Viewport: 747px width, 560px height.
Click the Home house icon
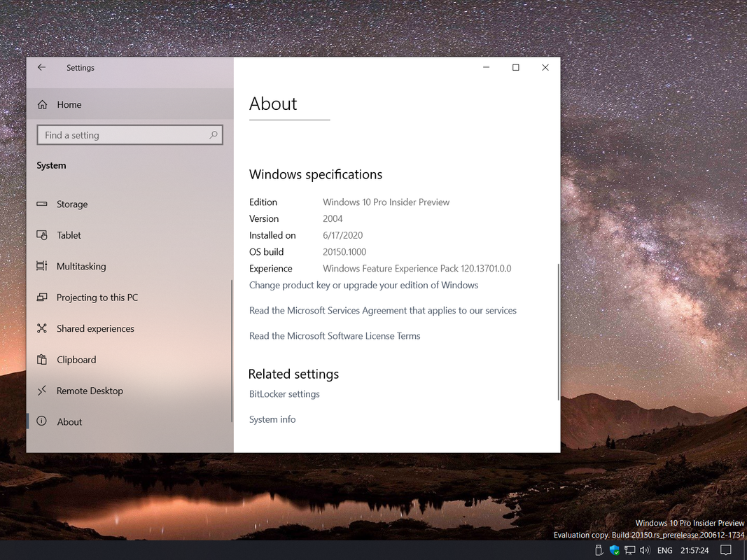point(43,104)
